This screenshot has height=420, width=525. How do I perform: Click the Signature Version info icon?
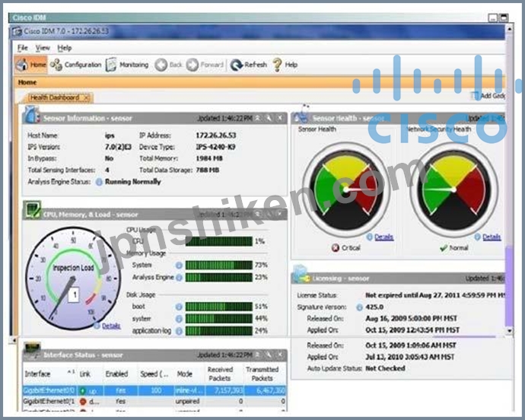(359, 307)
